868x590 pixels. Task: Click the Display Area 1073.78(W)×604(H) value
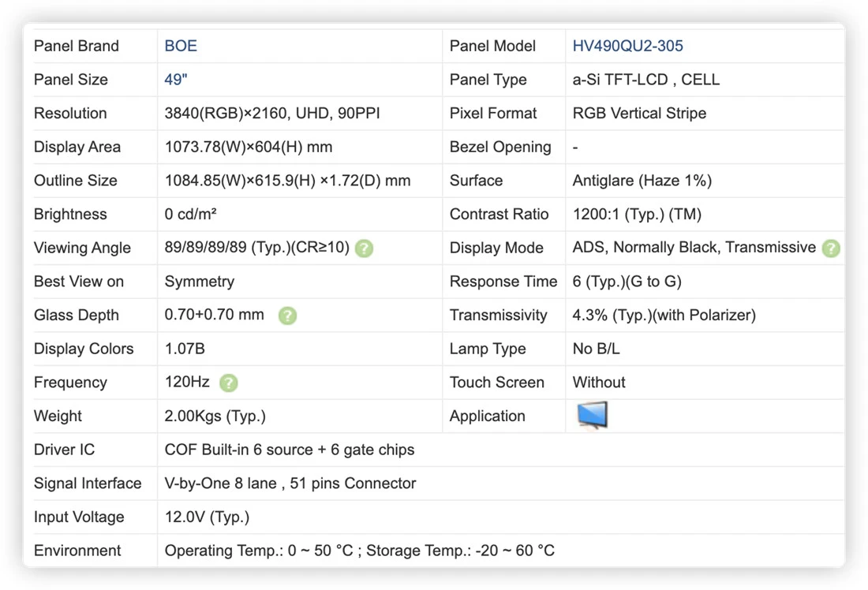(x=248, y=147)
